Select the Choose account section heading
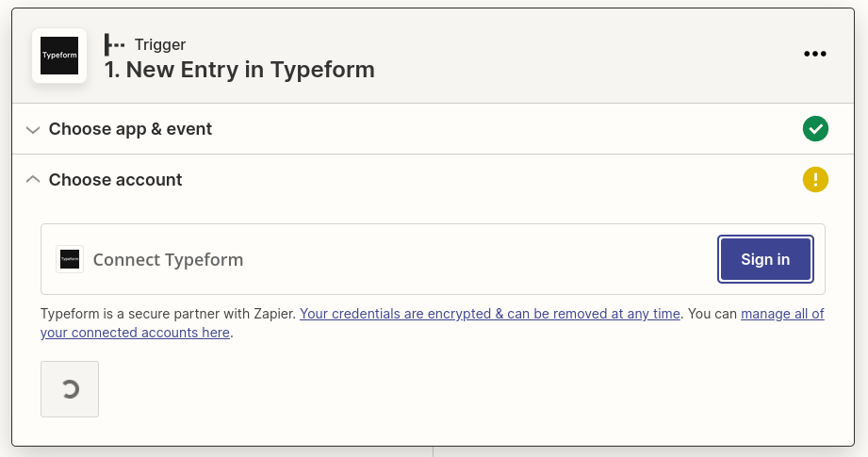868x457 pixels. coord(115,180)
